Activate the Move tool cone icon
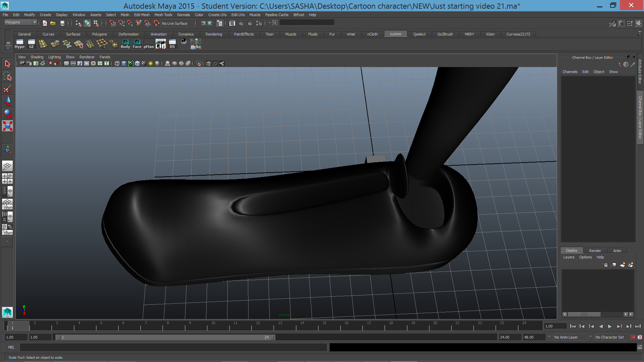 (7, 101)
